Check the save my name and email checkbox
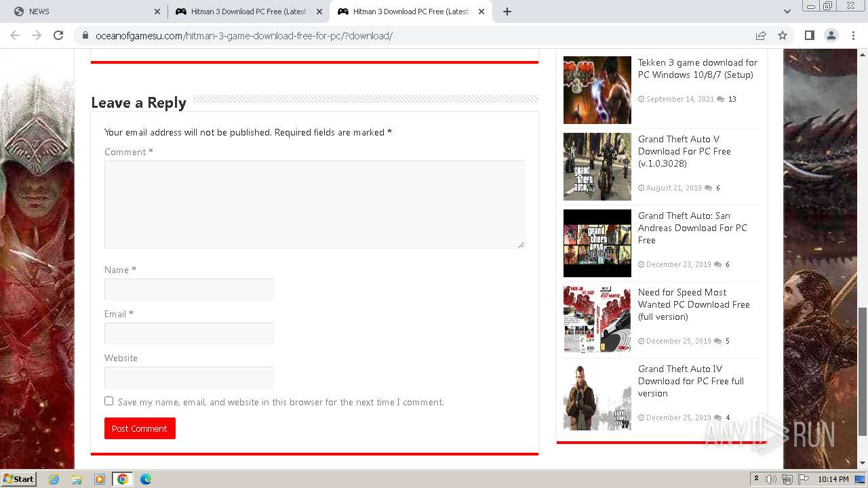Image resolution: width=868 pixels, height=488 pixels. pos(108,401)
